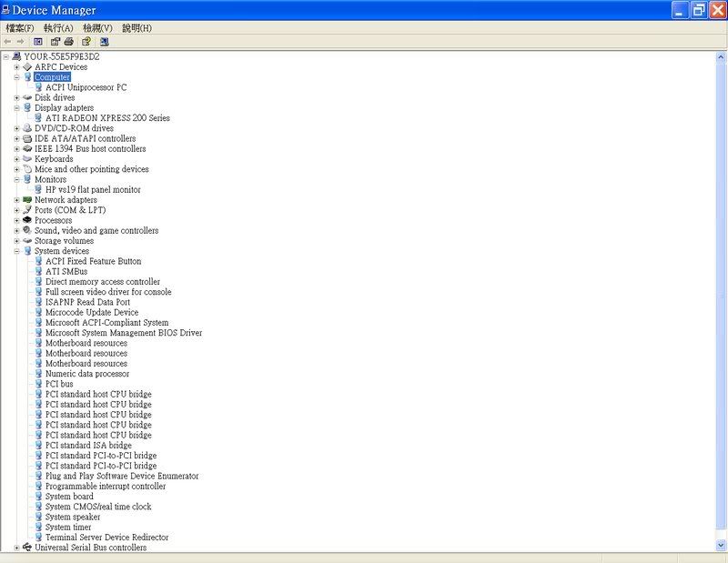Select Numeric data processor entry
The width and height of the screenshot is (728, 563).
[x=87, y=374]
